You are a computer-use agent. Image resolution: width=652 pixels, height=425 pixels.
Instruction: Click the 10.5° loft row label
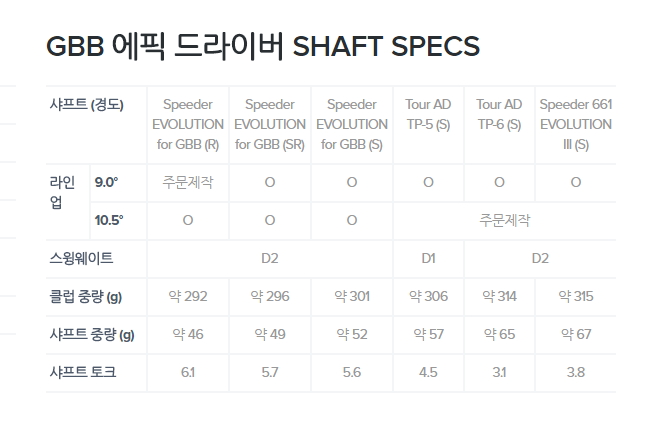(x=108, y=220)
